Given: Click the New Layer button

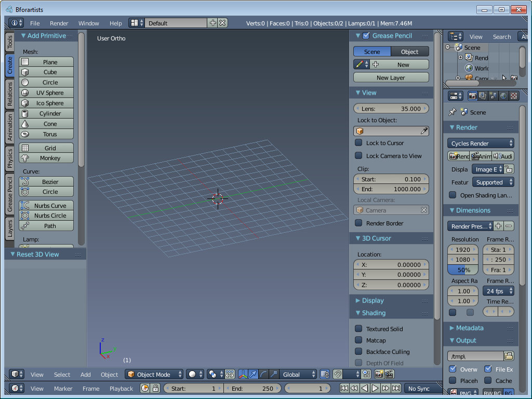Looking at the screenshot, I should pyautogui.click(x=391, y=77).
